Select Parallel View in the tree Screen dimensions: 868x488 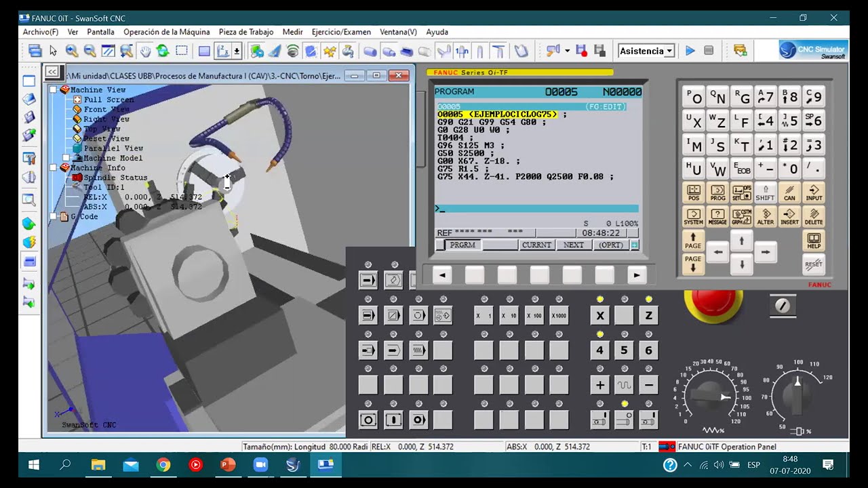tap(113, 148)
